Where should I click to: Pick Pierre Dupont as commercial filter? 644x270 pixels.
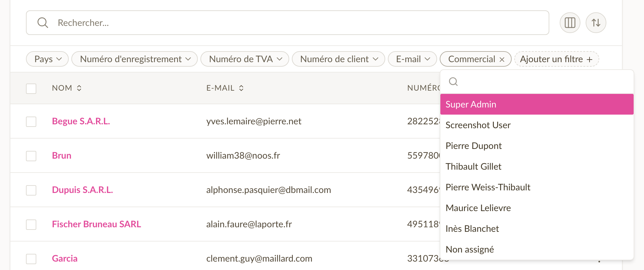(537, 146)
